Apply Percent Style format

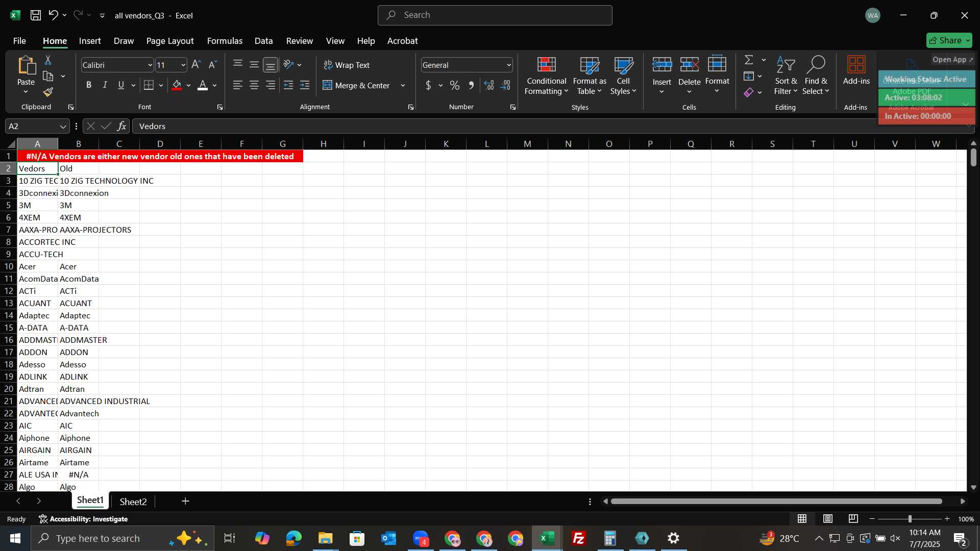(x=455, y=85)
